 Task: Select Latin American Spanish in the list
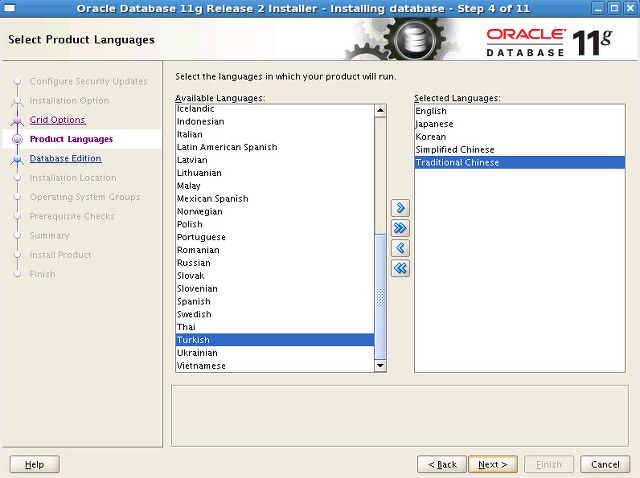[x=275, y=147]
